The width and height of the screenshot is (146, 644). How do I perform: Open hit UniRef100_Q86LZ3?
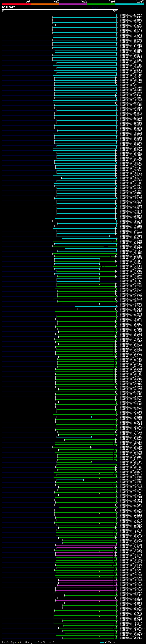tap(131, 299)
